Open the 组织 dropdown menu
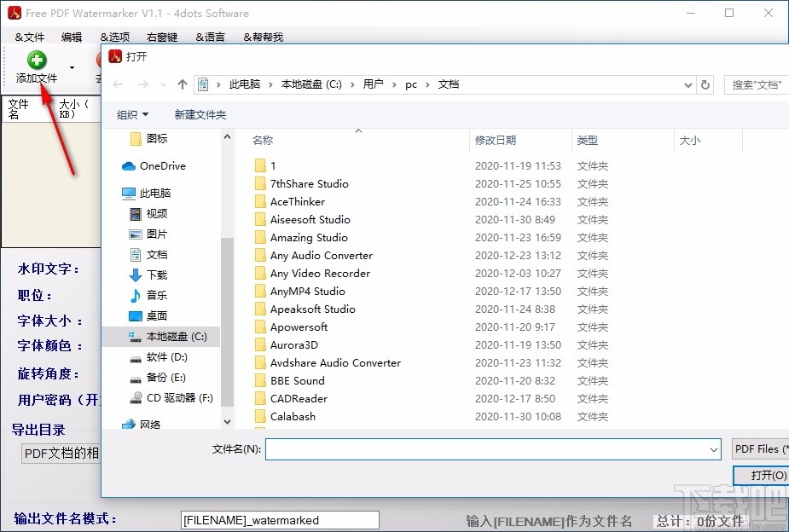This screenshot has width=789, height=532. pos(132,114)
